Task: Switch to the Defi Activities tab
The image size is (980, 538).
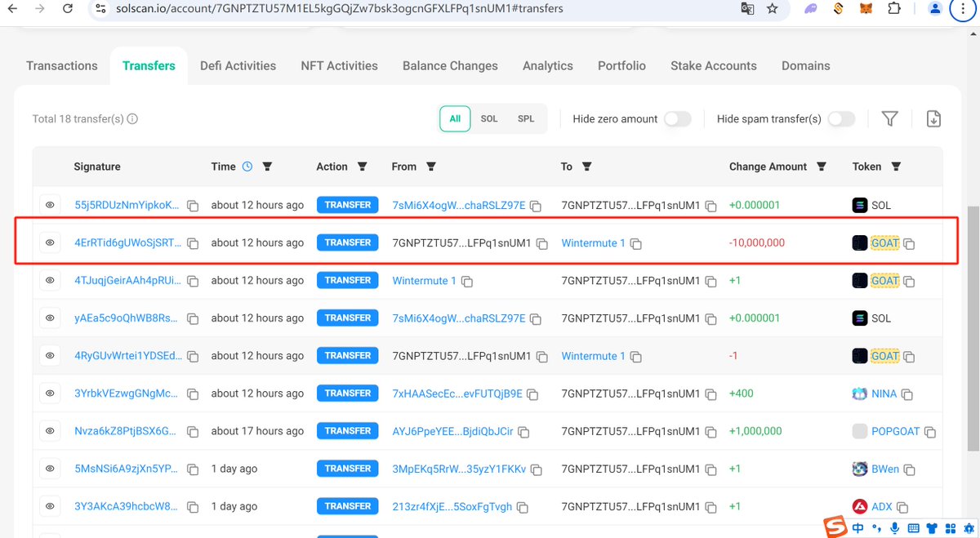Action: 238,66
